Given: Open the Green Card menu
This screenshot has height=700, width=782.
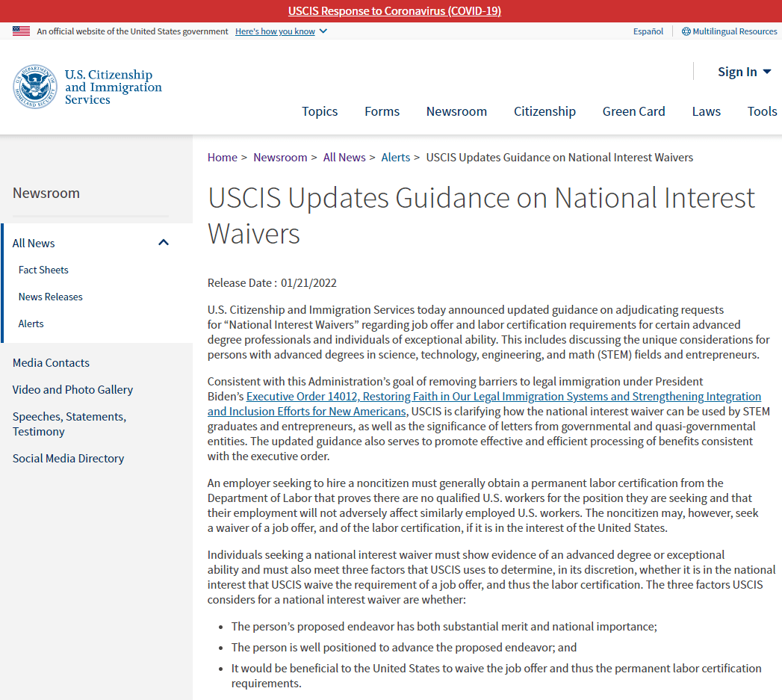Looking at the screenshot, I should pyautogui.click(x=633, y=111).
